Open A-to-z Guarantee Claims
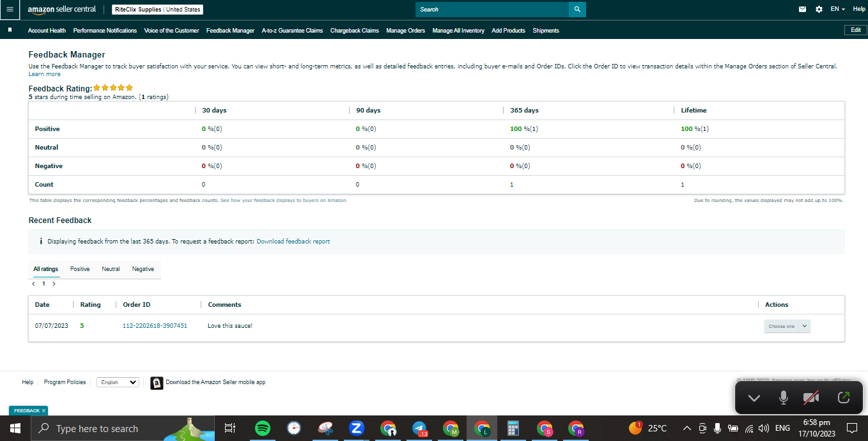 (292, 31)
